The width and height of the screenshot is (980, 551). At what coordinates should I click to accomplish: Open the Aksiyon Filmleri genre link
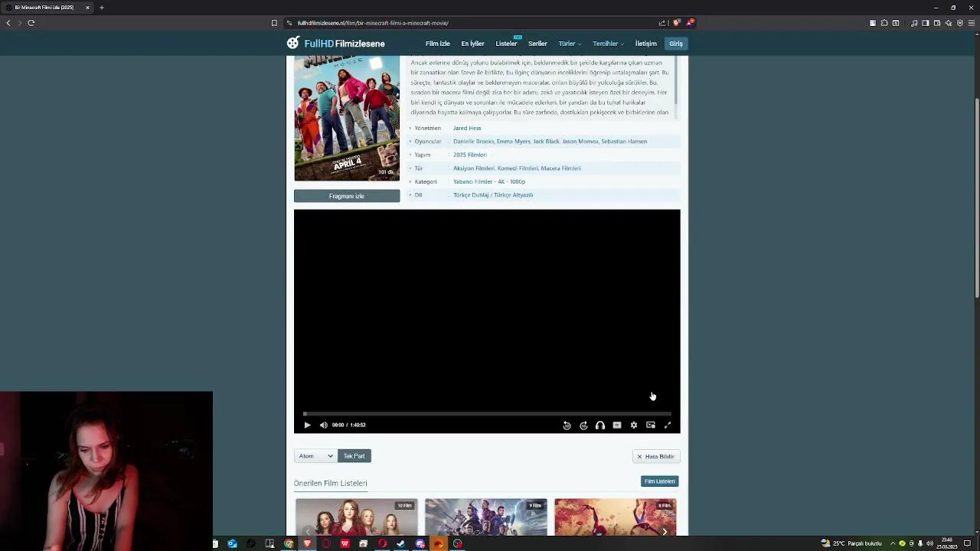(474, 168)
